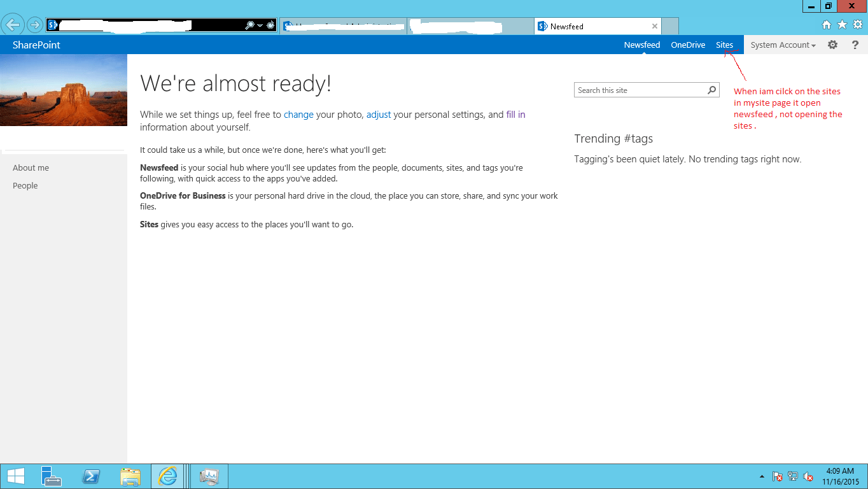This screenshot has height=489, width=868.
Task: Click the SharePoint Help question mark
Action: 855,45
